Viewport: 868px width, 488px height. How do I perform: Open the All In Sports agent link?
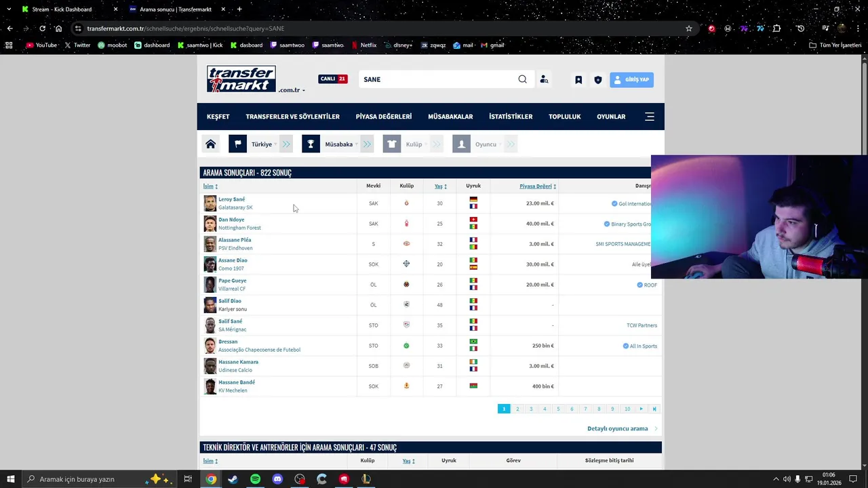click(x=643, y=346)
